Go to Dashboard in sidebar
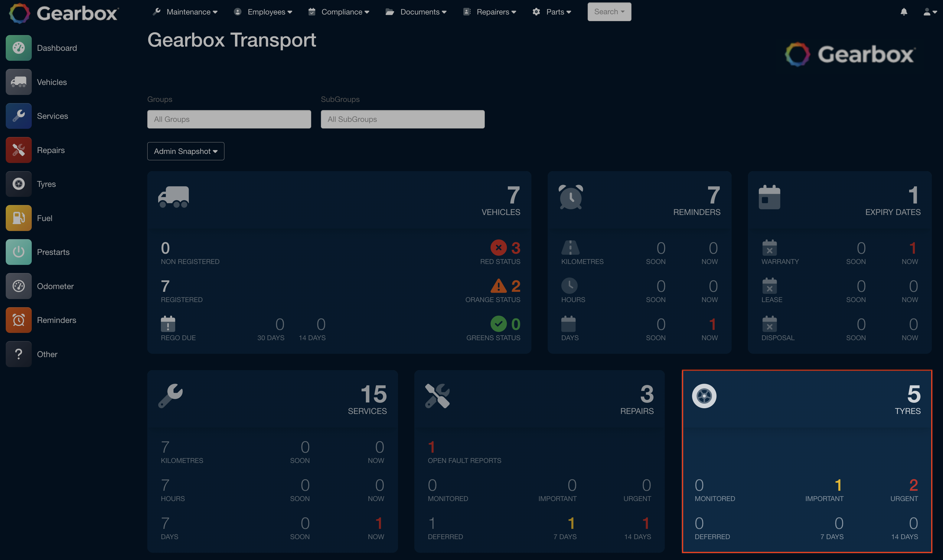This screenshot has width=943, height=560. [x=57, y=48]
